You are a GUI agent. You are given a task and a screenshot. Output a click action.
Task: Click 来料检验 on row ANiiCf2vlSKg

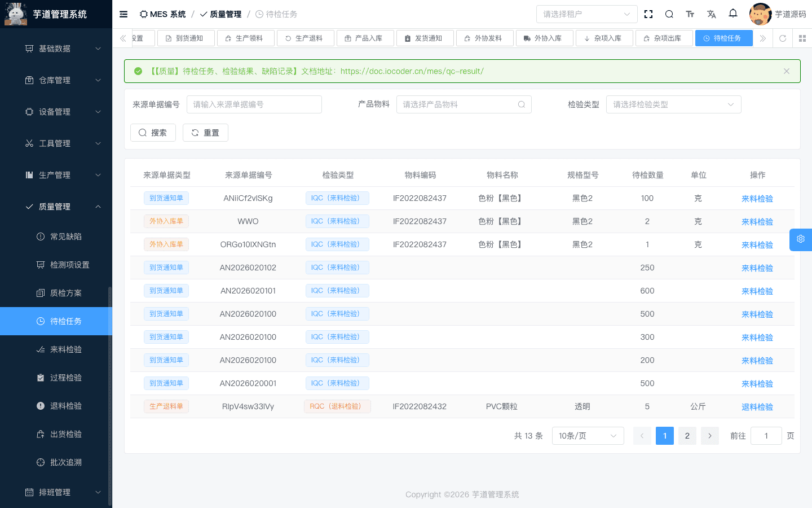coord(757,198)
